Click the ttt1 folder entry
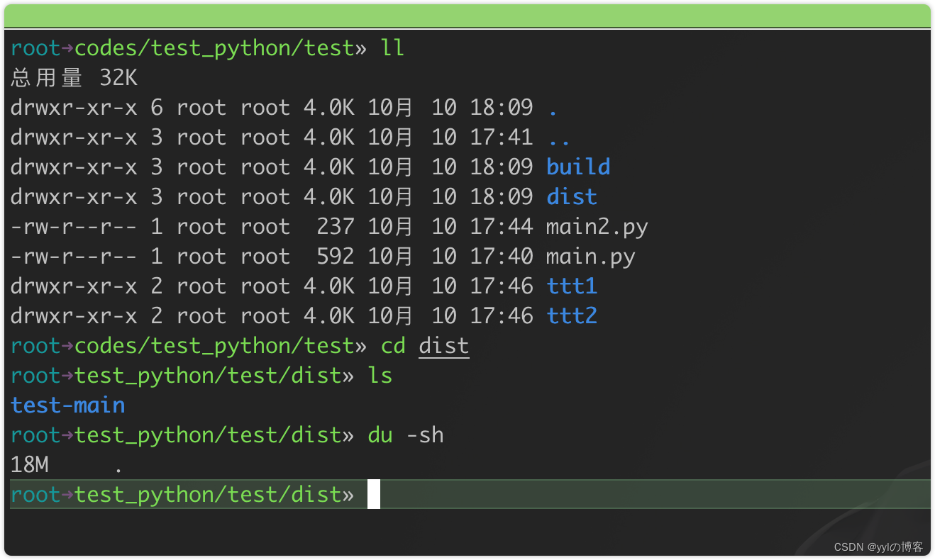Screen dimensions: 935x560 (x=572, y=286)
